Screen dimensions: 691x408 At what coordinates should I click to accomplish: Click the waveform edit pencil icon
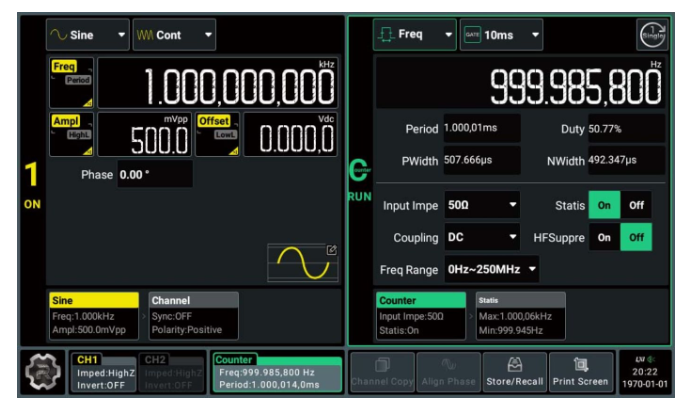click(331, 250)
